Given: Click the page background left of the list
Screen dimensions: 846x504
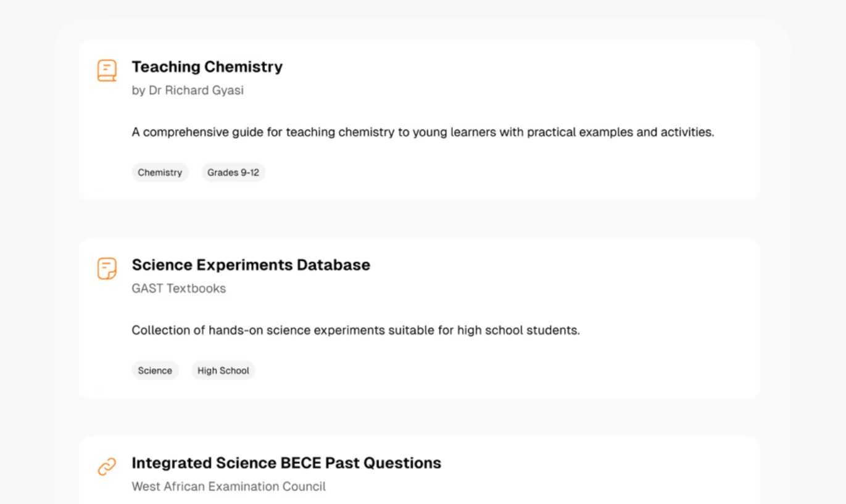Looking at the screenshot, I should [x=28, y=247].
